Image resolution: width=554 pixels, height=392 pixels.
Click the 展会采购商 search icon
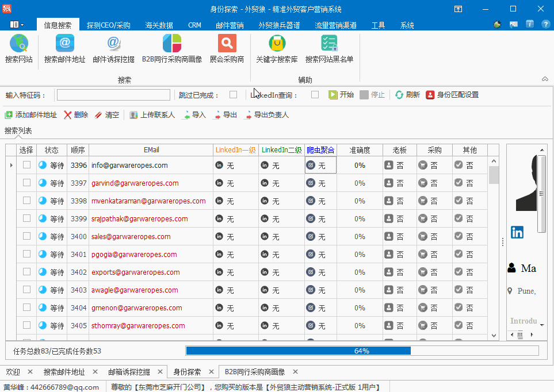pos(227,44)
